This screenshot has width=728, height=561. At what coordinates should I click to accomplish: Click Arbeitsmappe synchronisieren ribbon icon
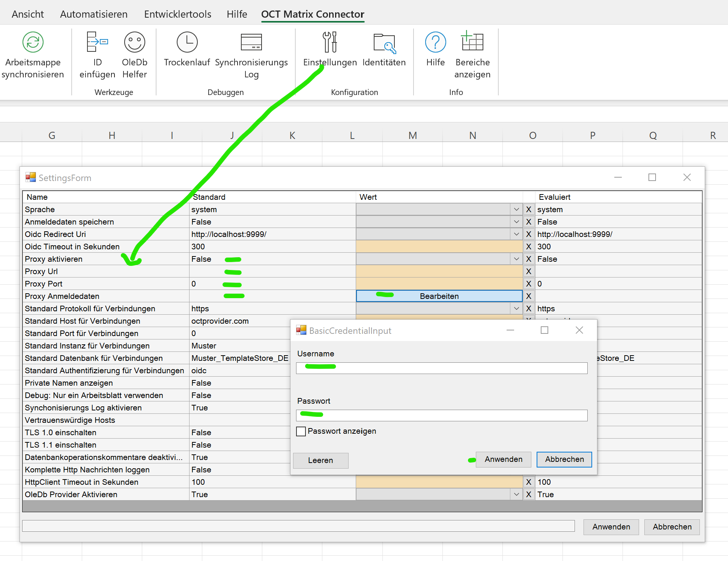coord(33,42)
